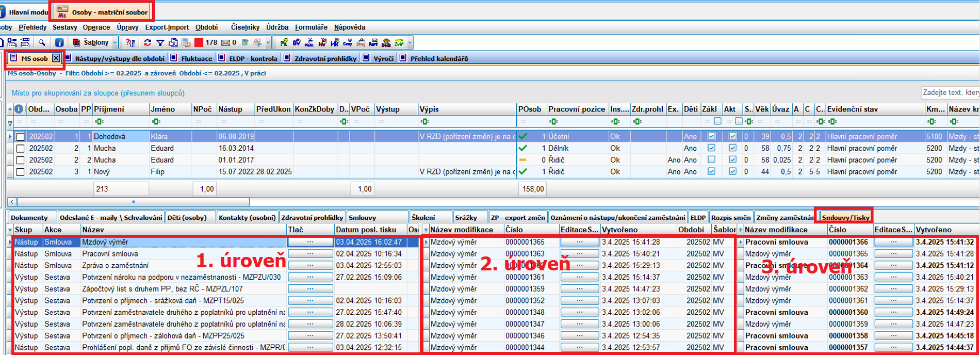Expand the Šablony dropdown arrow
This screenshot has width=980, height=355.
point(115,42)
